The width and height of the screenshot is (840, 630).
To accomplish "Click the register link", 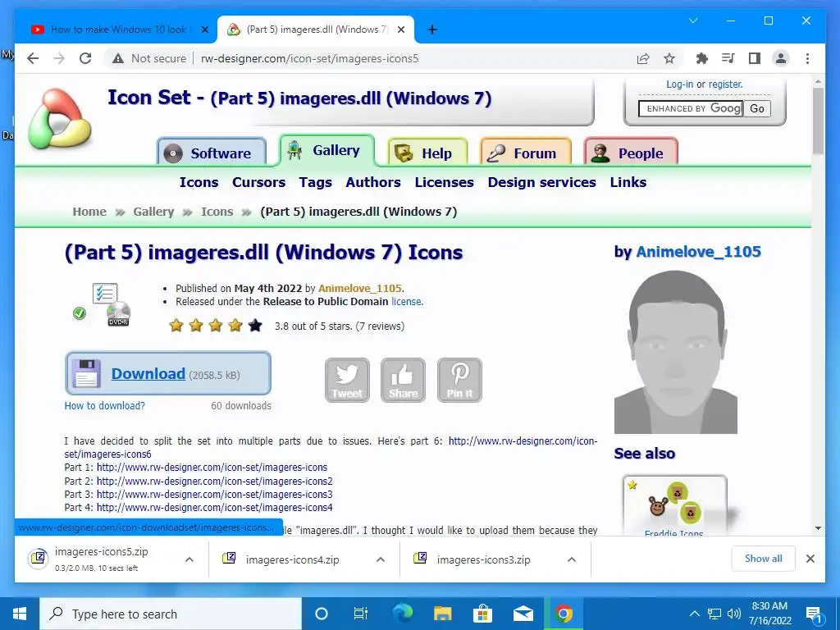I will pyautogui.click(x=725, y=84).
